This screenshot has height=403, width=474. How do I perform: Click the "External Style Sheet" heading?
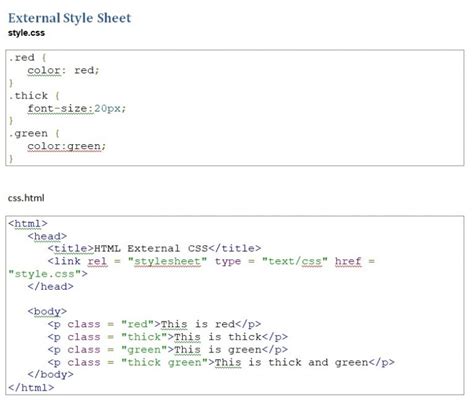click(x=70, y=18)
